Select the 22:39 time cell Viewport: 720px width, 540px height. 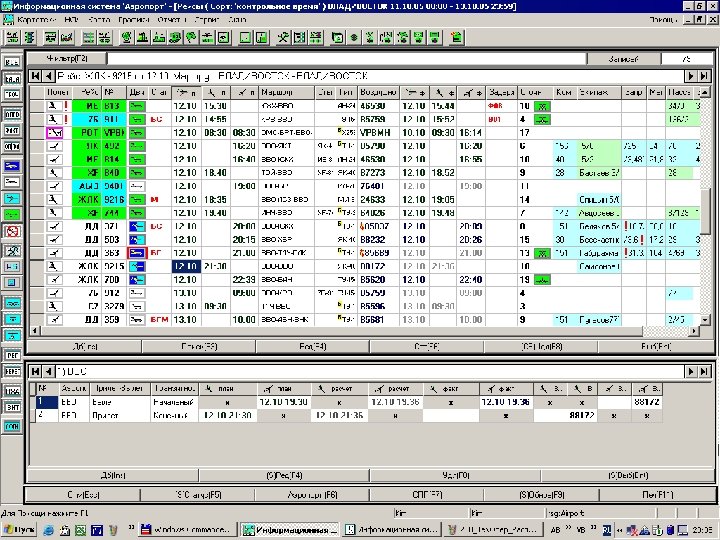click(244, 280)
